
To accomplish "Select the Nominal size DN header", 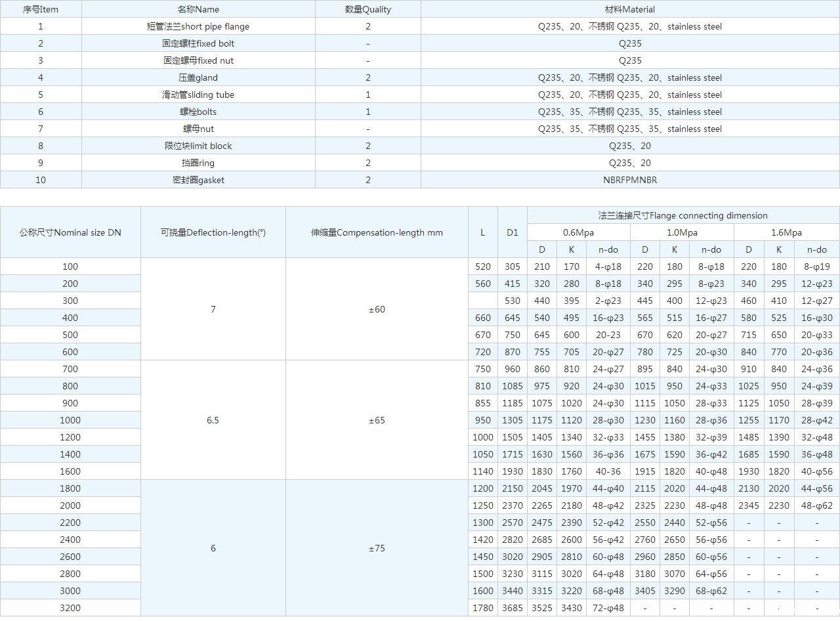I will pos(70,232).
